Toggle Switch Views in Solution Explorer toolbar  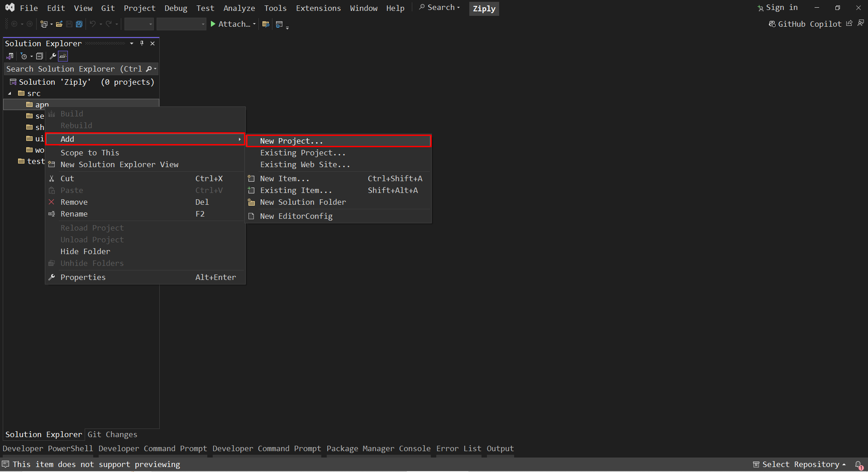10,56
